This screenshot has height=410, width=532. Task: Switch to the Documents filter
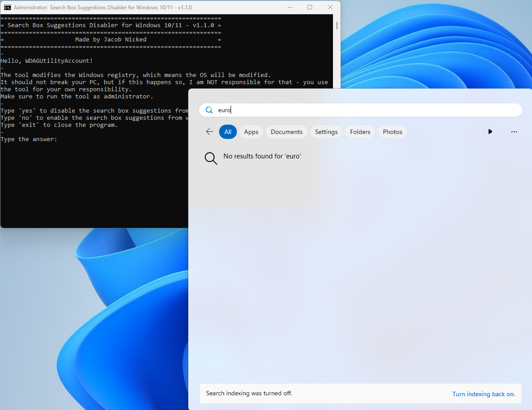[x=287, y=132]
